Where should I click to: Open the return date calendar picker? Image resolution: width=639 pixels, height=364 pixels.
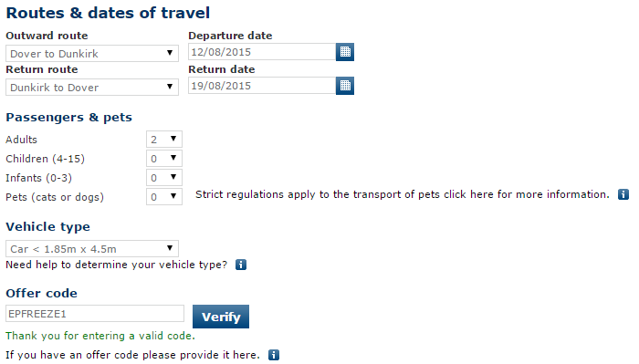coord(345,86)
